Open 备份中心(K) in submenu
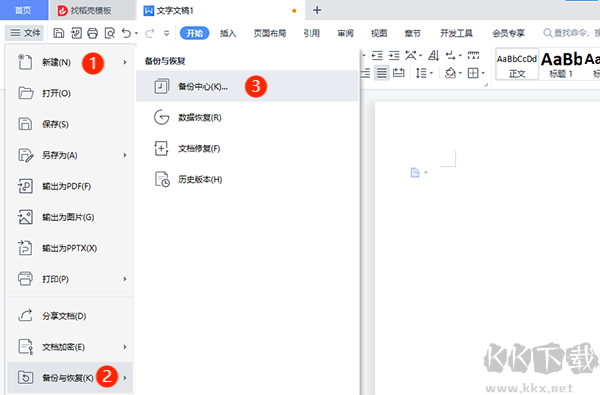This screenshot has height=395, width=600. click(247, 86)
